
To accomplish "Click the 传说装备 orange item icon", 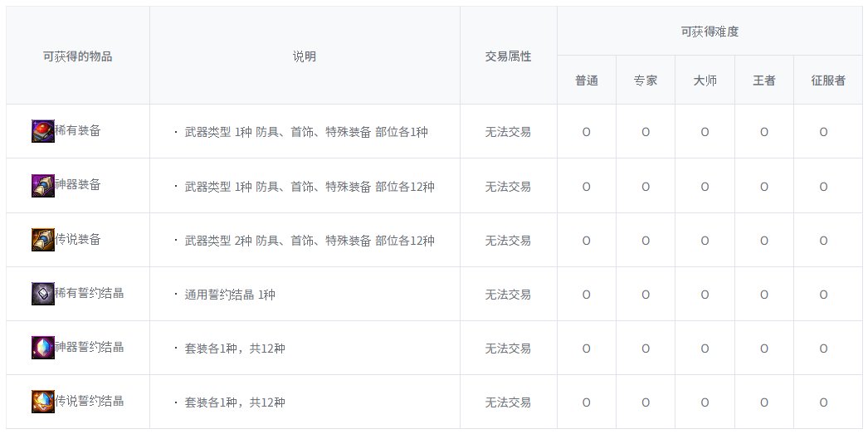I will [43, 240].
